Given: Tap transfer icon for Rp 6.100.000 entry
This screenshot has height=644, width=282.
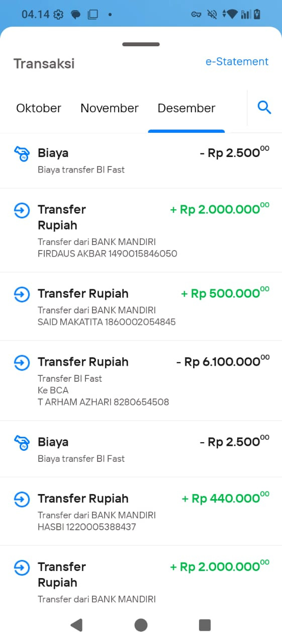Looking at the screenshot, I should [22, 363].
